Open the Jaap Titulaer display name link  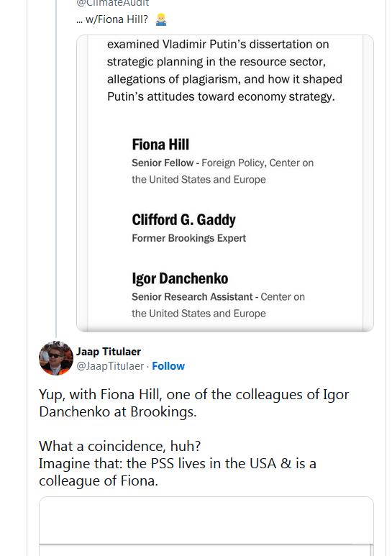tap(109, 352)
